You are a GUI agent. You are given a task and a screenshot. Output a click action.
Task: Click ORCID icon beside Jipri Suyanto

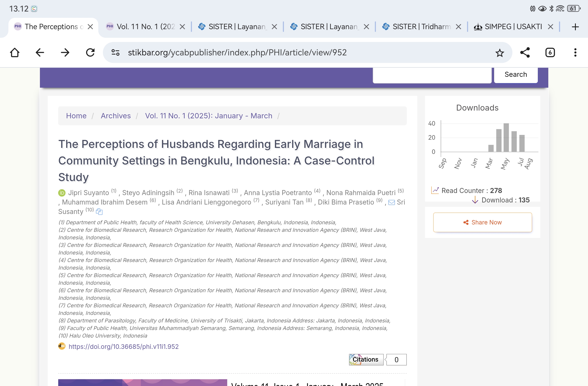[62, 193]
